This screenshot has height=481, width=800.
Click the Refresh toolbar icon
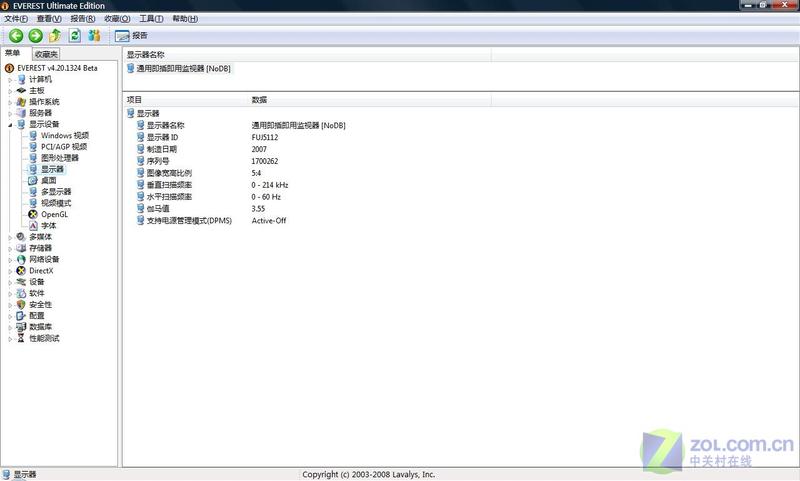(x=75, y=35)
